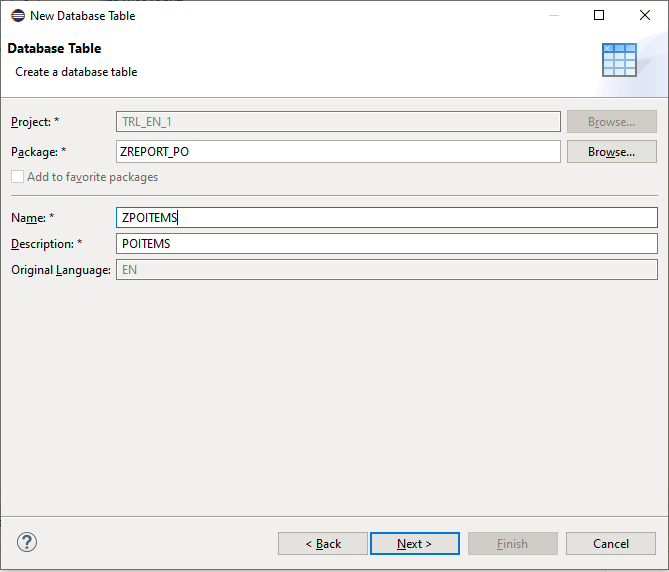
Task: Click Browse next to Package field
Action: pos(611,151)
